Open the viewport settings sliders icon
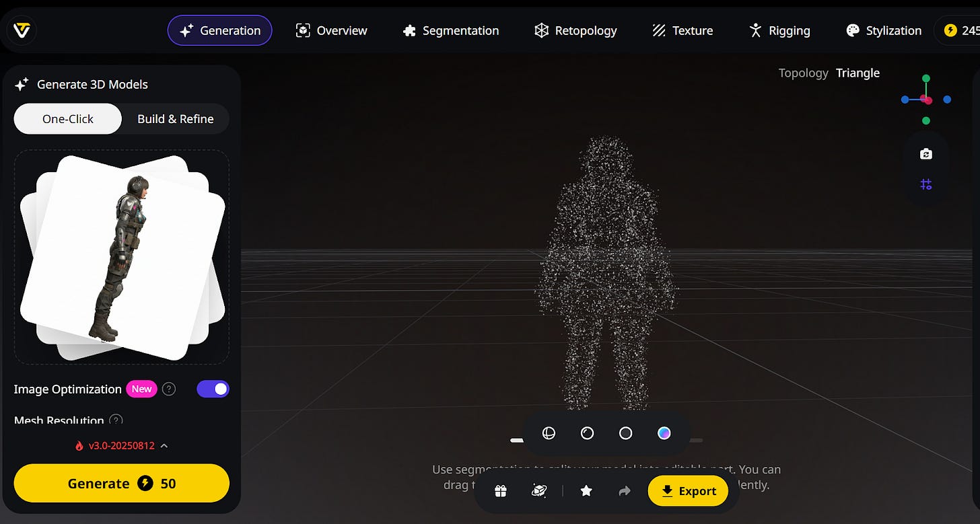The width and height of the screenshot is (980, 524). click(x=926, y=184)
